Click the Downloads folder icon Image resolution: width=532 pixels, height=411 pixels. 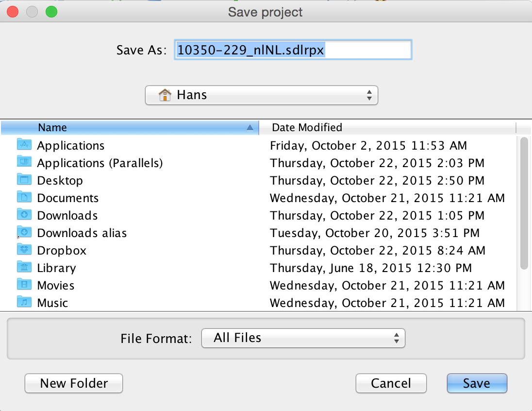pyautogui.click(x=24, y=215)
